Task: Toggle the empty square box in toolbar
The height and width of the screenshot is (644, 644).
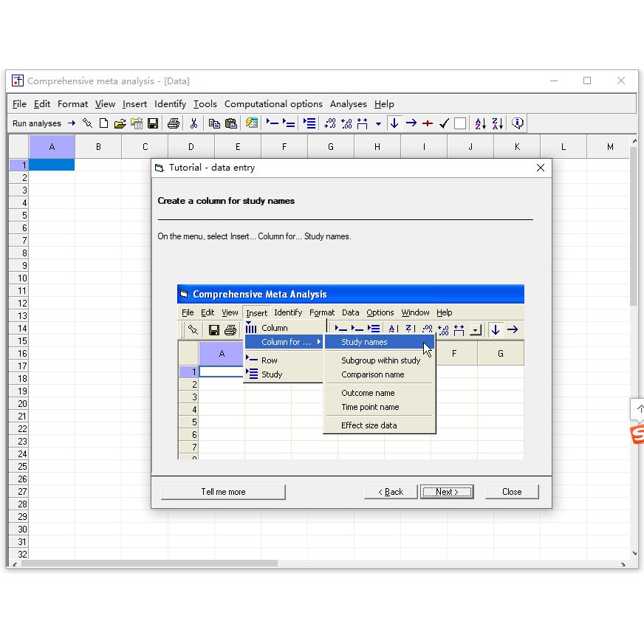Action: [460, 123]
